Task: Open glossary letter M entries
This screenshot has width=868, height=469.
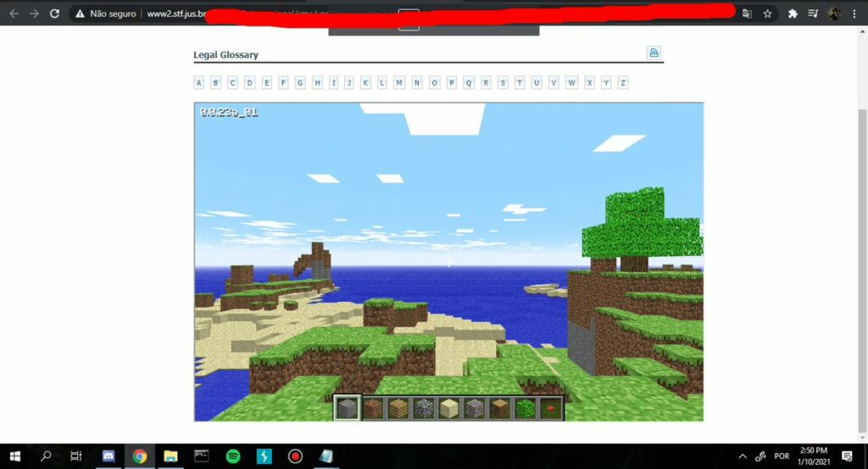Action: click(399, 83)
